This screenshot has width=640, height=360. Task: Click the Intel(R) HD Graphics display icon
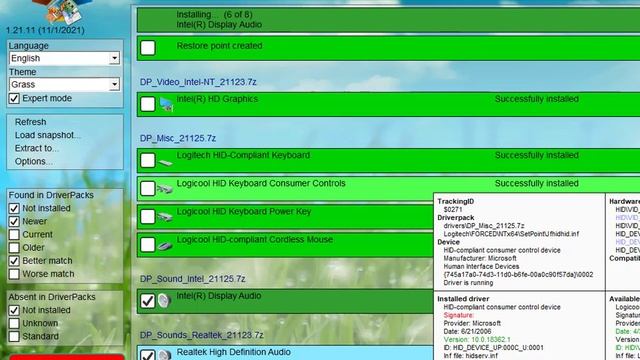point(166,104)
